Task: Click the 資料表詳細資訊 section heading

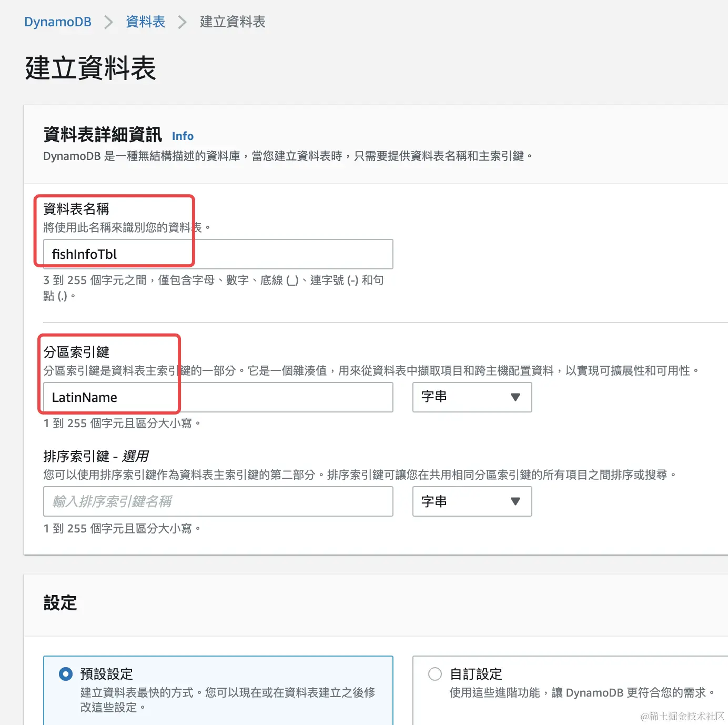Action: tap(103, 135)
